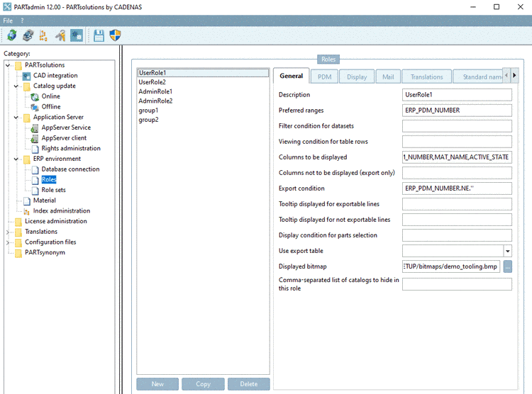The image size is (532, 394).
Task: Switch to the Translations tab
Action: click(x=426, y=77)
